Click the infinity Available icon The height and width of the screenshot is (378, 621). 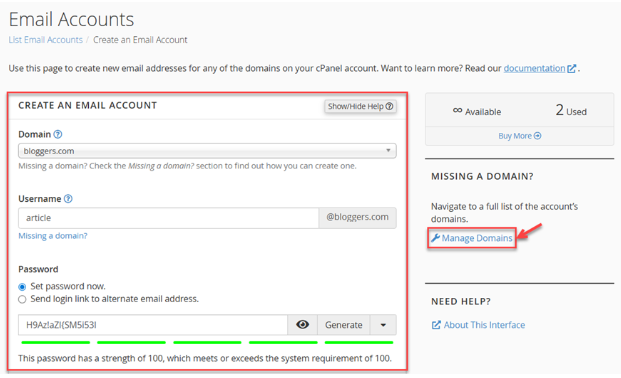[x=457, y=110]
